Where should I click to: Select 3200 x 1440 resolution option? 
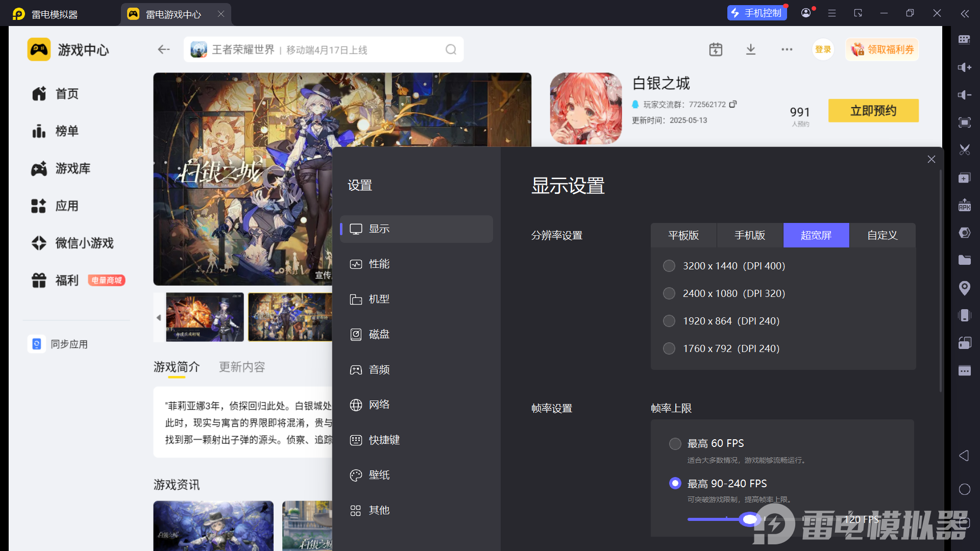[669, 266]
